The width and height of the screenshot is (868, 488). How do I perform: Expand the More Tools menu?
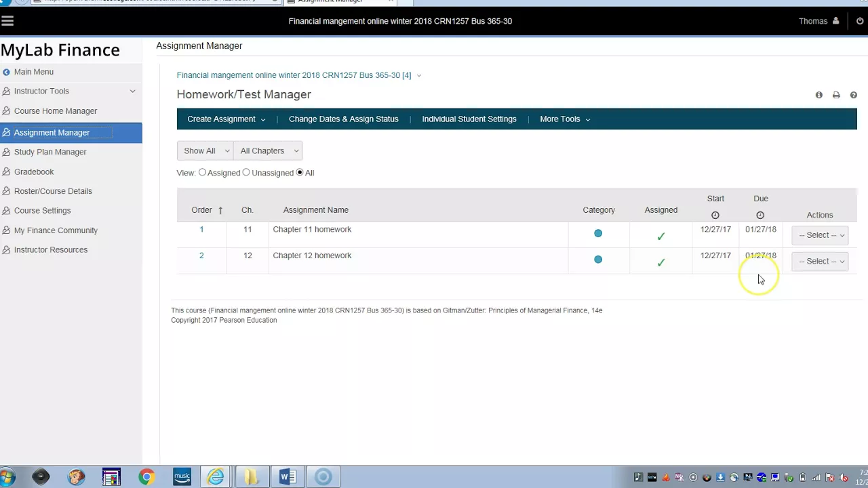coord(565,119)
